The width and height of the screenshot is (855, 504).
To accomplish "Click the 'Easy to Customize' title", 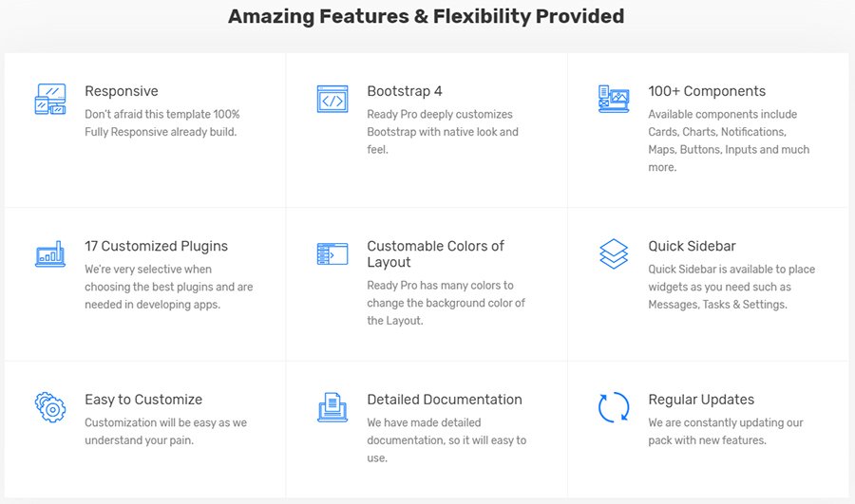I will [143, 400].
